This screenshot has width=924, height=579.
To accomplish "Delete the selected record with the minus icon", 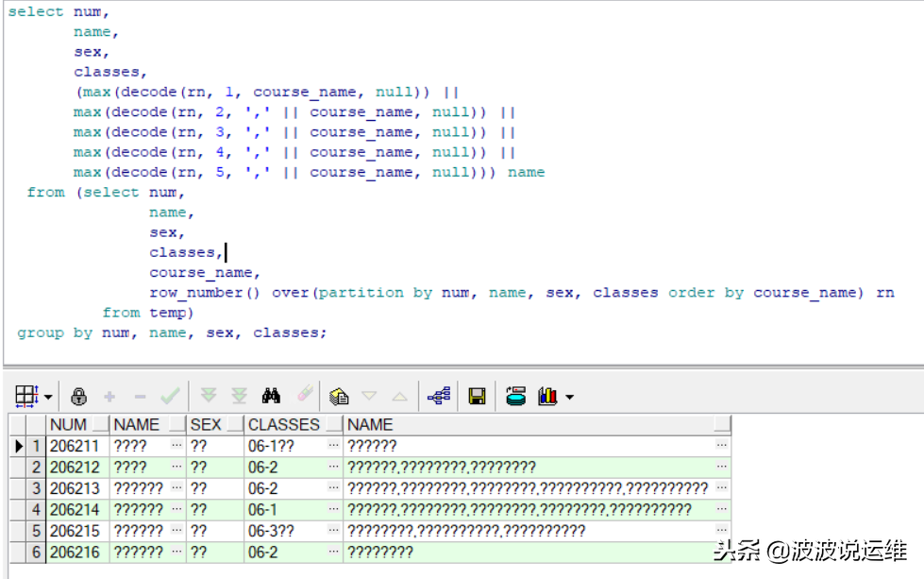I will pyautogui.click(x=139, y=396).
